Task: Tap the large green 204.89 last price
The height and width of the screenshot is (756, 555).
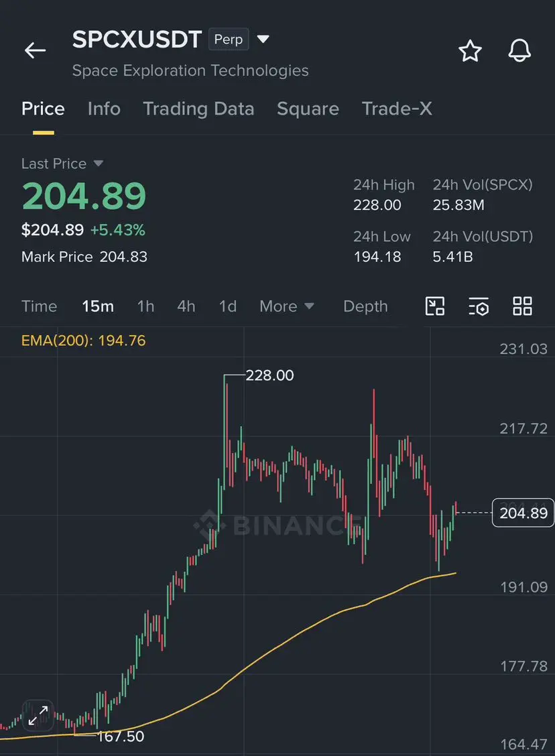Action: click(84, 196)
